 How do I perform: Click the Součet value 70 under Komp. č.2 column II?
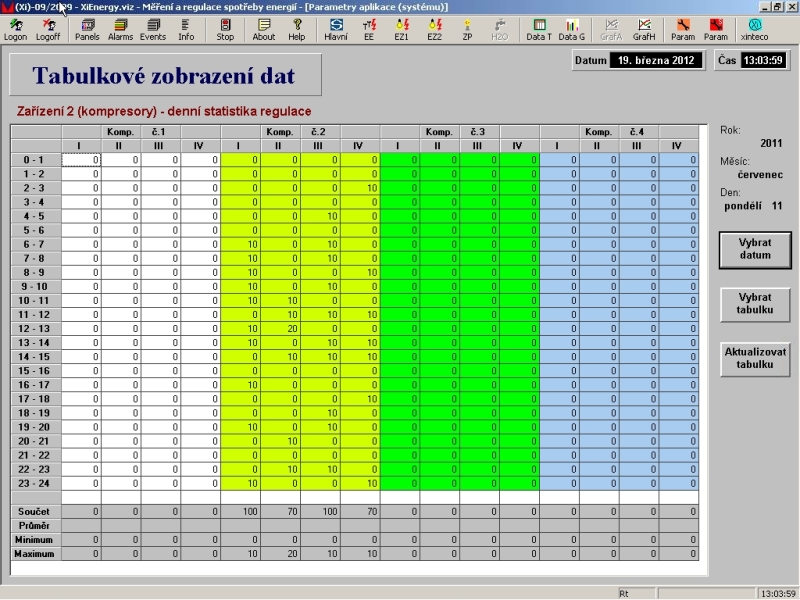(280, 512)
